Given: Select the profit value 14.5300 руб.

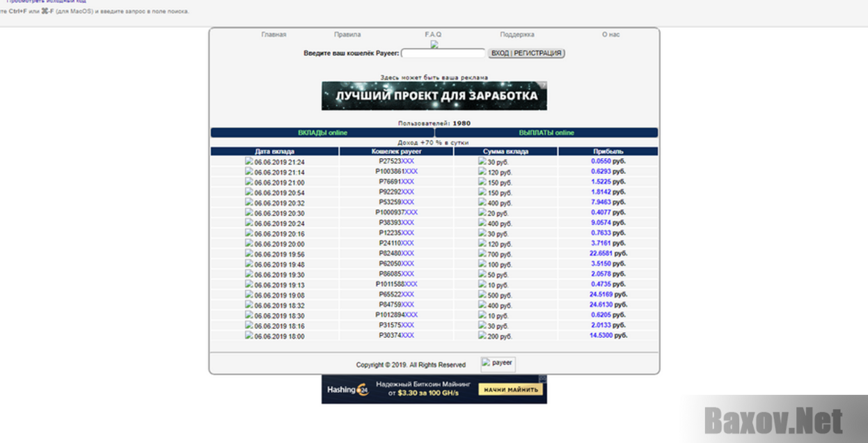Looking at the screenshot, I should click(608, 335).
